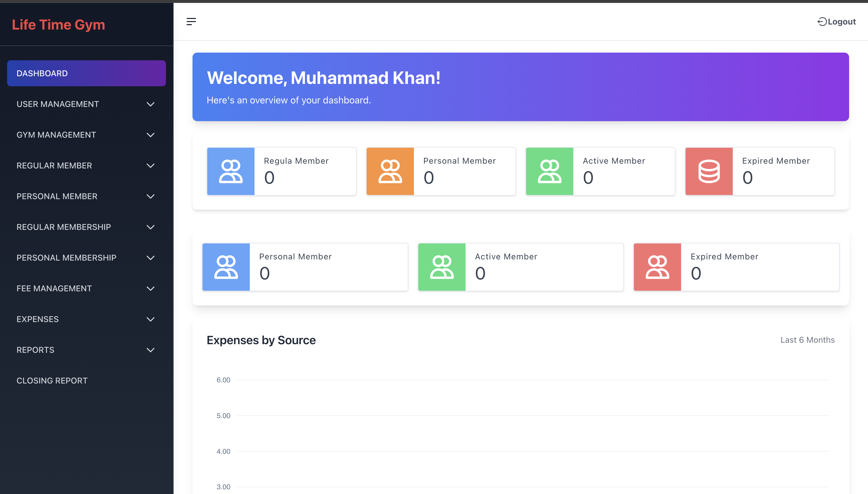The width and height of the screenshot is (868, 494).
Task: Click the blue Personal Member icon in second row
Action: 226,267
